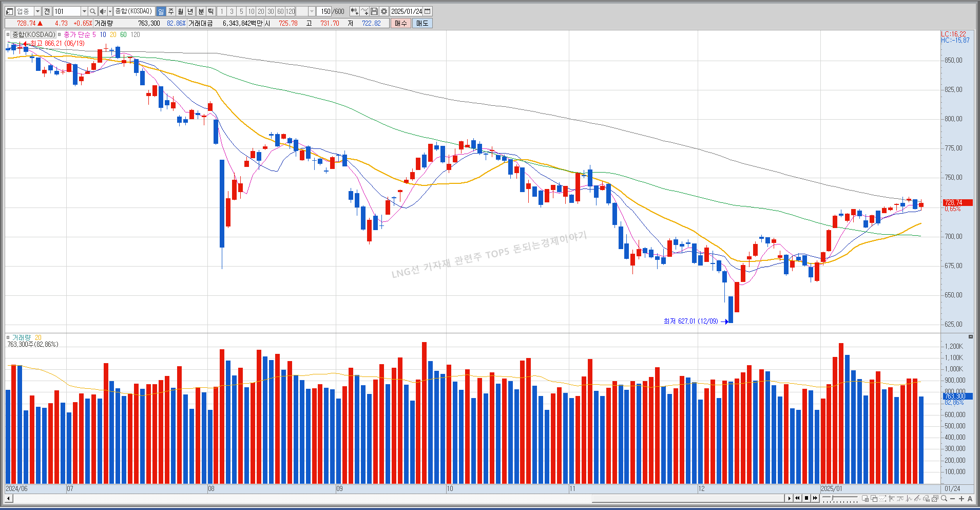980x510 pixels.
Task: Expand the arrow next to speaker icon
Action: [x=110, y=11]
